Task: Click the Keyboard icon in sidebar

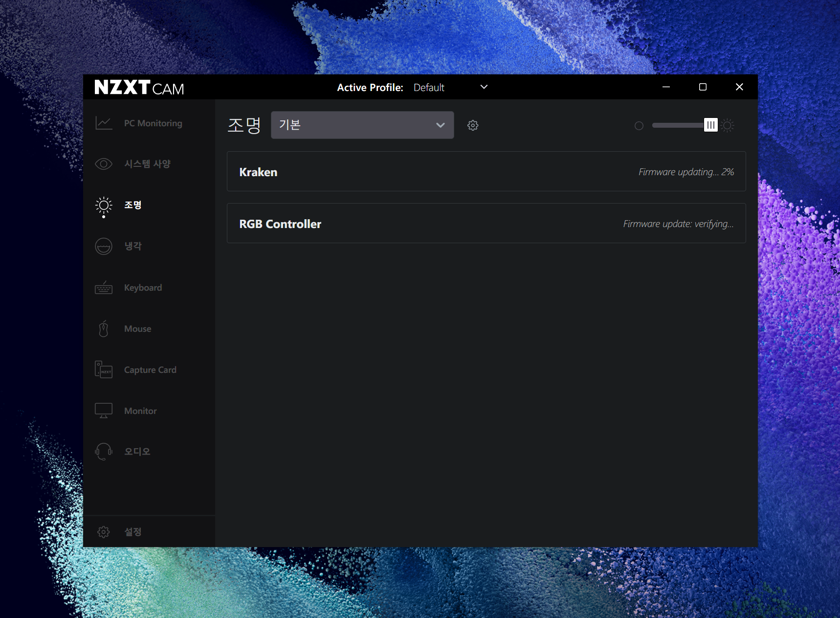Action: (x=104, y=288)
